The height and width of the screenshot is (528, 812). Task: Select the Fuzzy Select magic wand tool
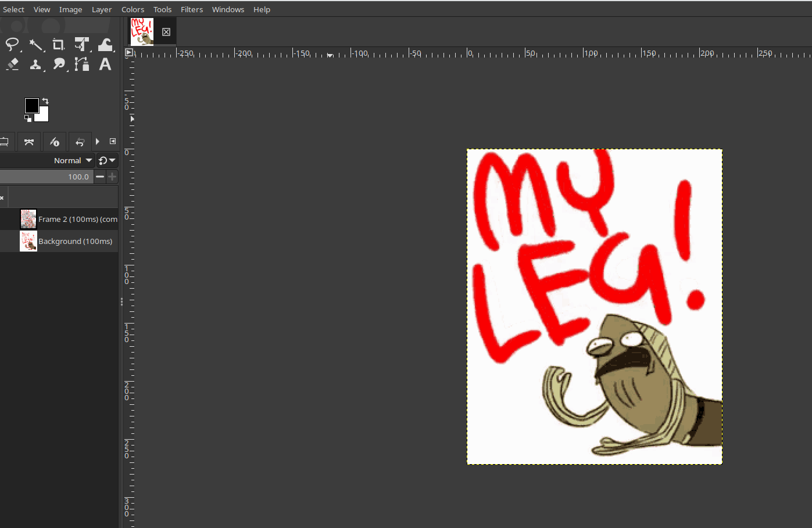[36, 45]
